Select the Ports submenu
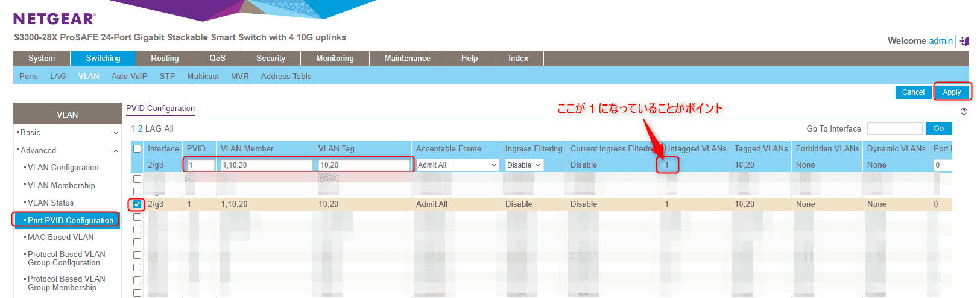The image size is (980, 298). coord(28,77)
